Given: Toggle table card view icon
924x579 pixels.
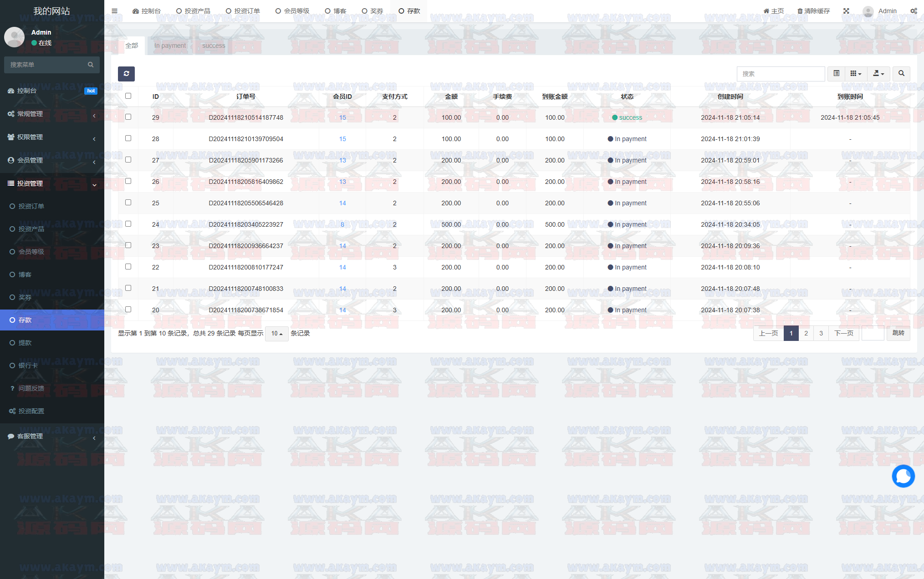Looking at the screenshot, I should (837, 73).
